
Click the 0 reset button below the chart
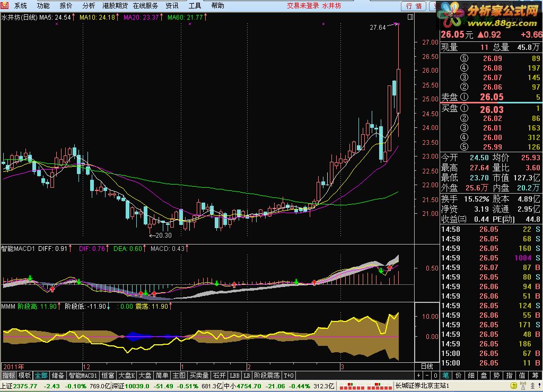click(435, 376)
